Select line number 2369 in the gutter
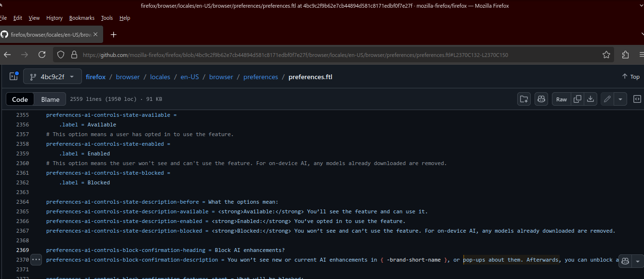This screenshot has width=644, height=279. [22, 250]
